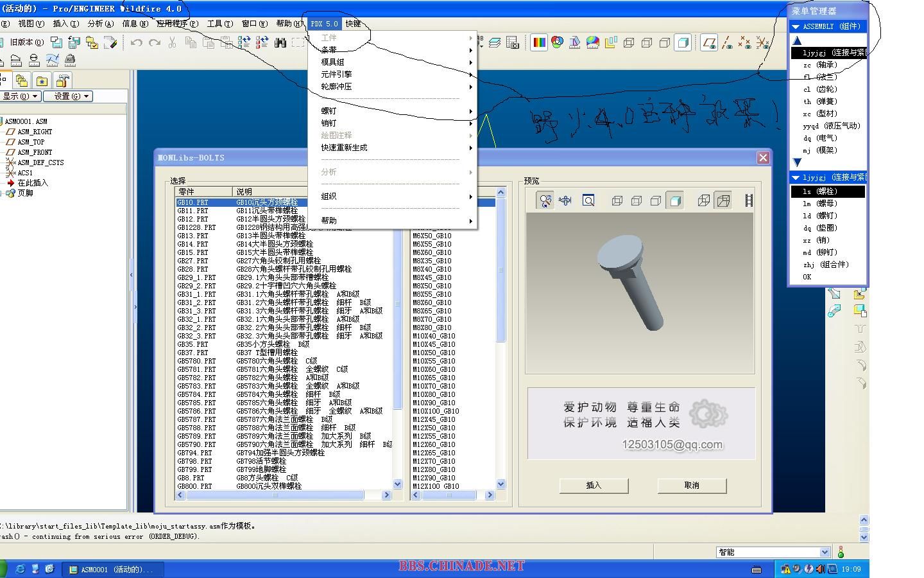Click the rainbow color appearance icon
This screenshot has width=924, height=578.
pyautogui.click(x=539, y=42)
